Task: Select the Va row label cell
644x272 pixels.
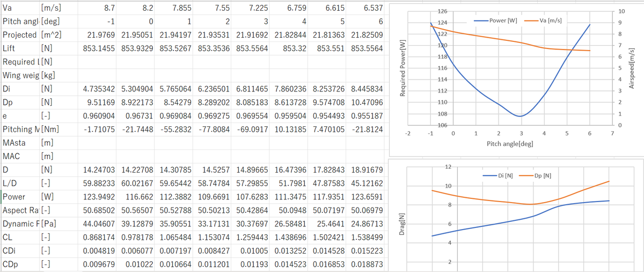Action: (20, 8)
